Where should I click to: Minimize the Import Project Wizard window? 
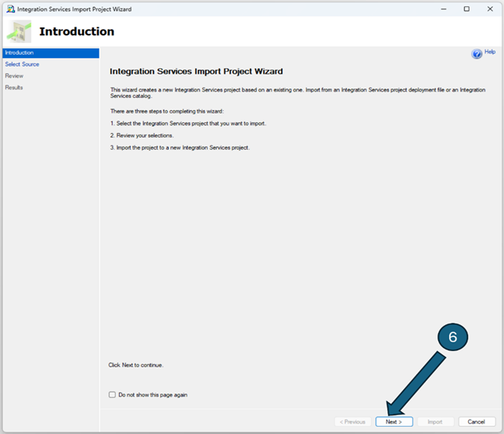(444, 9)
